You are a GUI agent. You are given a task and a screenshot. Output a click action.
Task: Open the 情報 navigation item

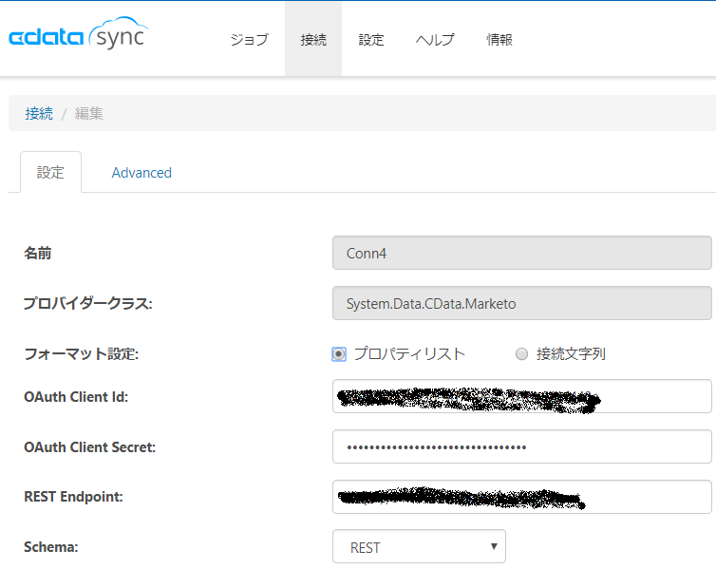pyautogui.click(x=499, y=40)
